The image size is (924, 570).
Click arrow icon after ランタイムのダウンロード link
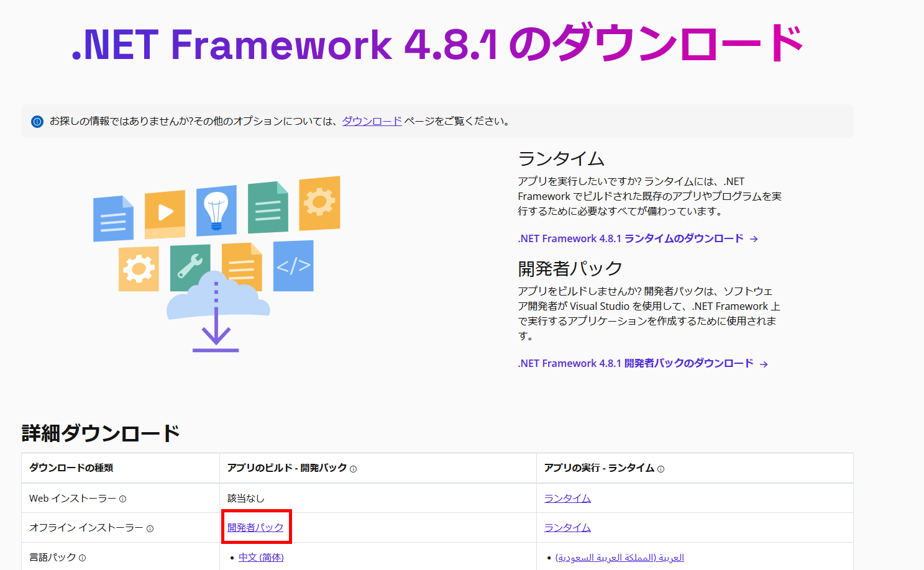tap(754, 239)
